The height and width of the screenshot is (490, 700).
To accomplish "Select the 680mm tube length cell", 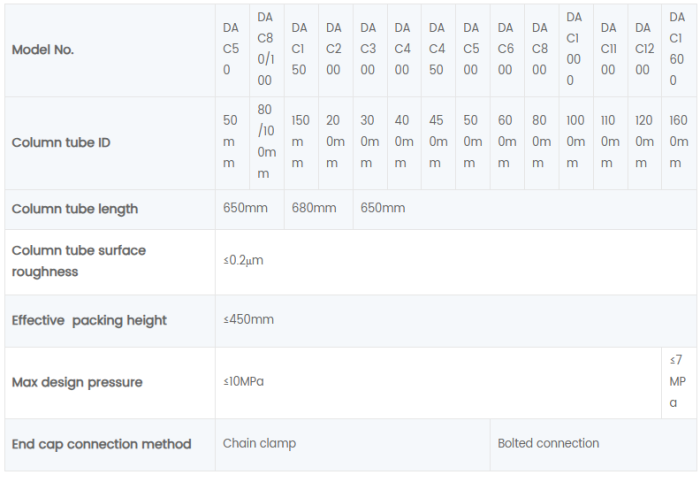I will click(x=313, y=208).
